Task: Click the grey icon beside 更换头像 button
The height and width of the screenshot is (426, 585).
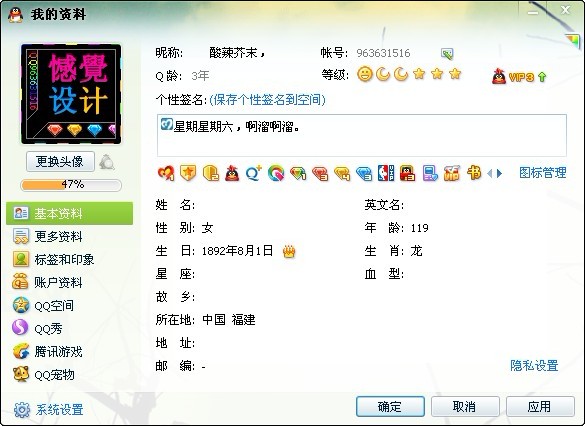Action: (x=107, y=162)
